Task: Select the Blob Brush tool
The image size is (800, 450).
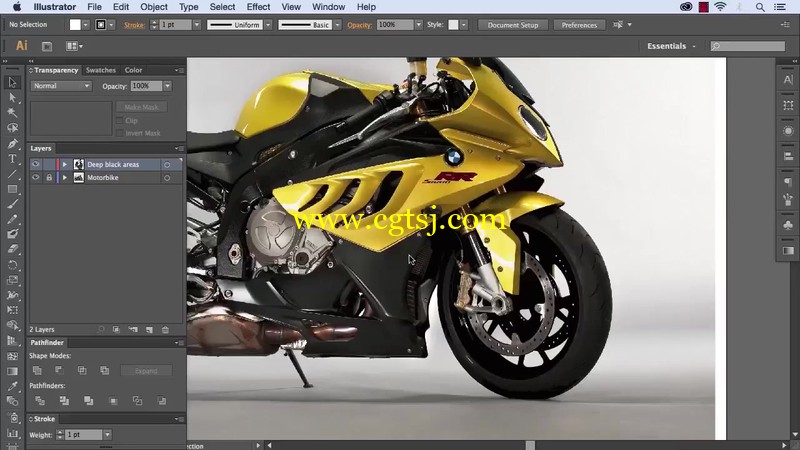Action: tap(12, 234)
